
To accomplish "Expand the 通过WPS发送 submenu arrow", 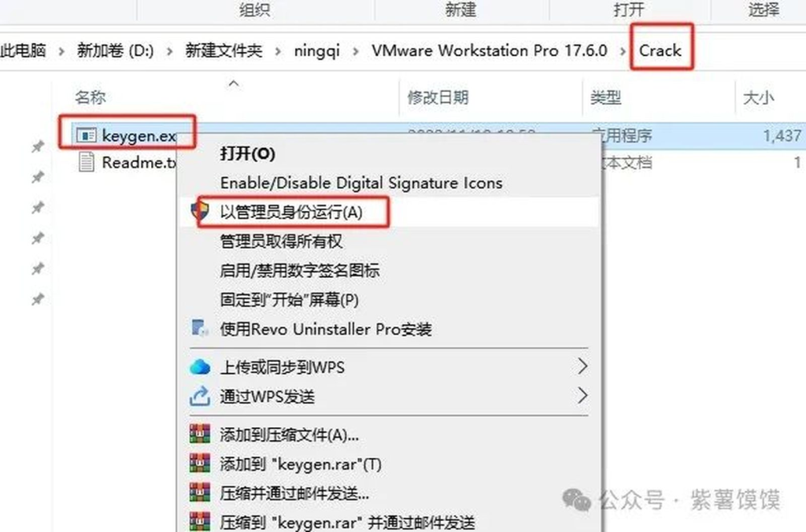I will point(582,396).
